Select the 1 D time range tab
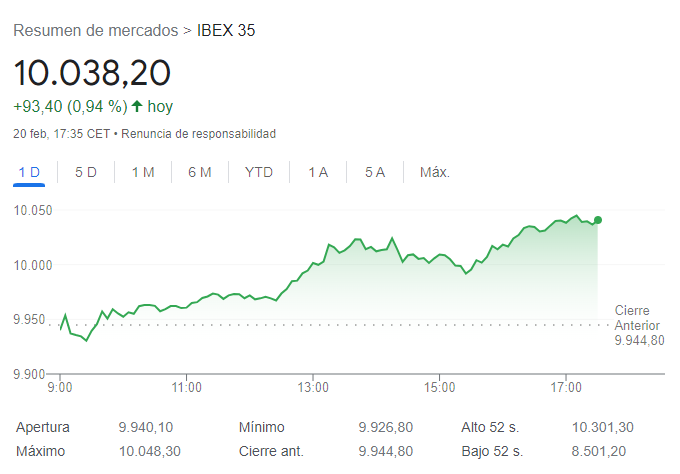This screenshot has height=474, width=680. click(29, 173)
